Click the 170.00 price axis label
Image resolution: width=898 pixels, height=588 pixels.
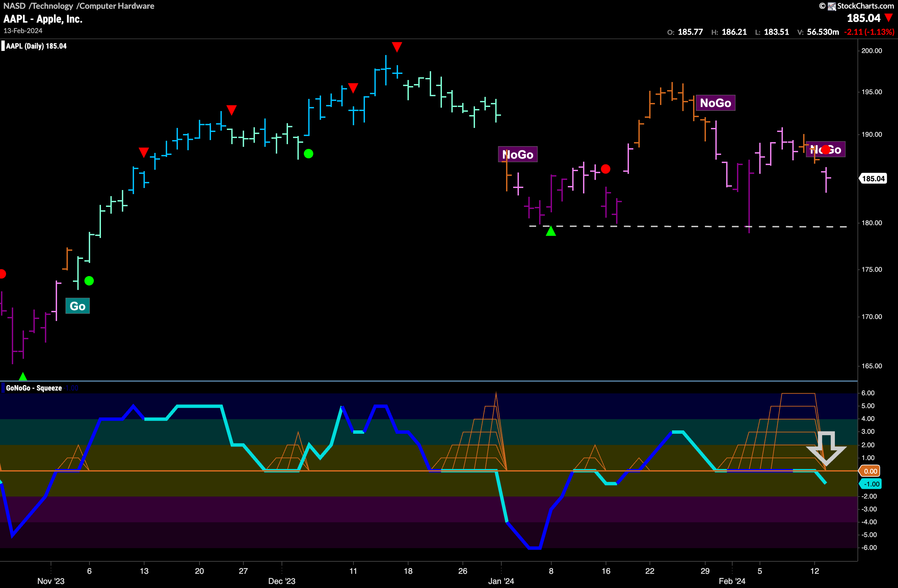[872, 316]
